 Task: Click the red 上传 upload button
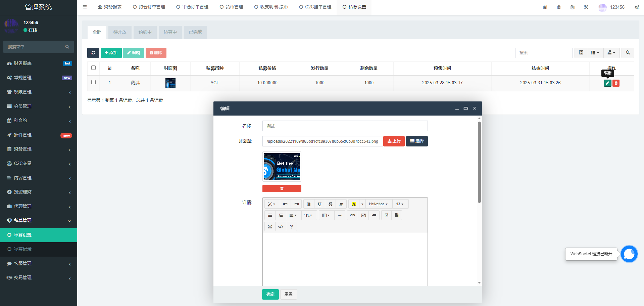coord(394,141)
